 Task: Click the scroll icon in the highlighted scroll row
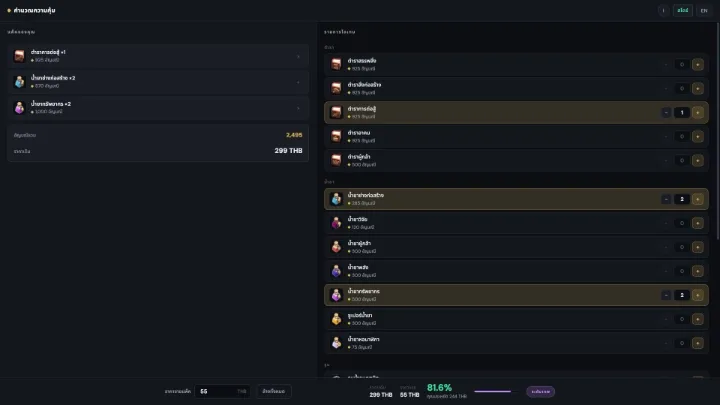click(337, 112)
